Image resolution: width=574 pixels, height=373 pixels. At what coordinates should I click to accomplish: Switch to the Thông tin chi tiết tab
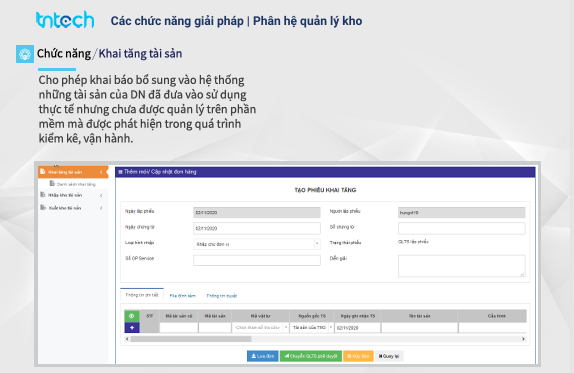[x=142, y=295]
